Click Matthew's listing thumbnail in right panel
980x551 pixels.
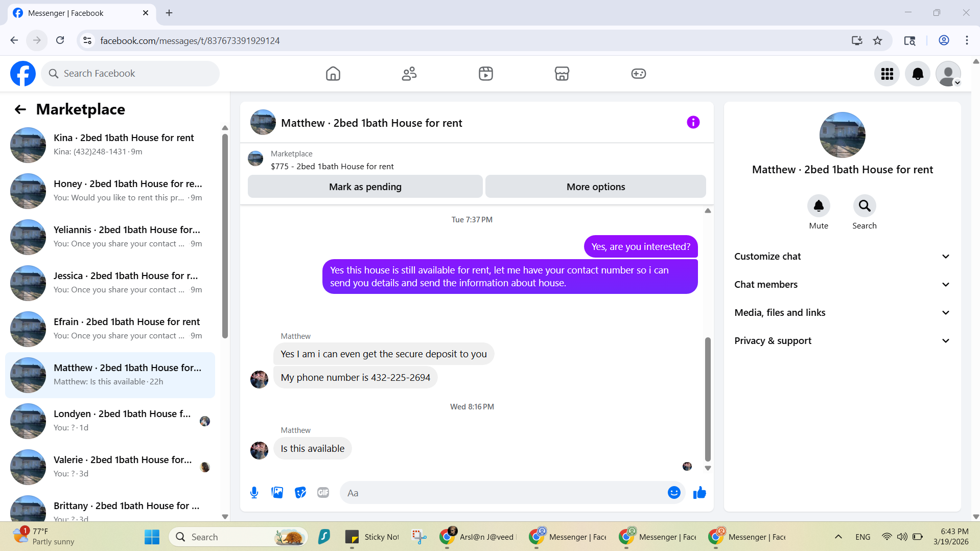click(842, 135)
